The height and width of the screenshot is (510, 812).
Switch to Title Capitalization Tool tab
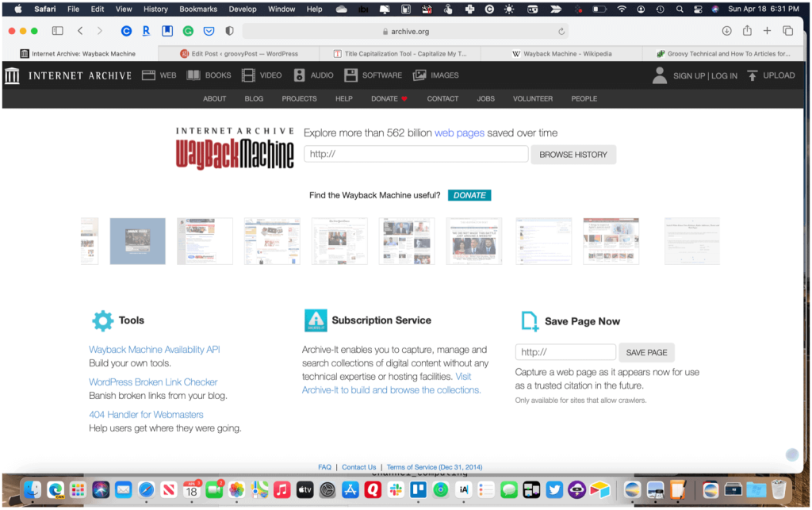tap(400, 53)
